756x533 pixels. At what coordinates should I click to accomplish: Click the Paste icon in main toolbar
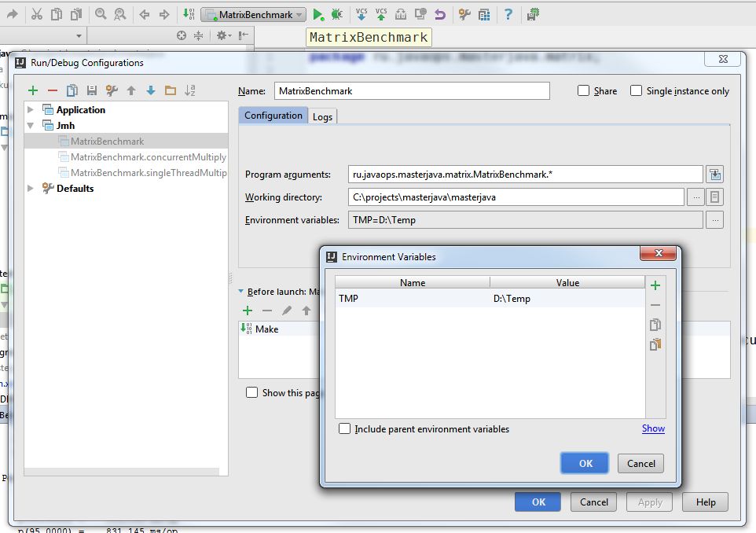tap(76, 14)
